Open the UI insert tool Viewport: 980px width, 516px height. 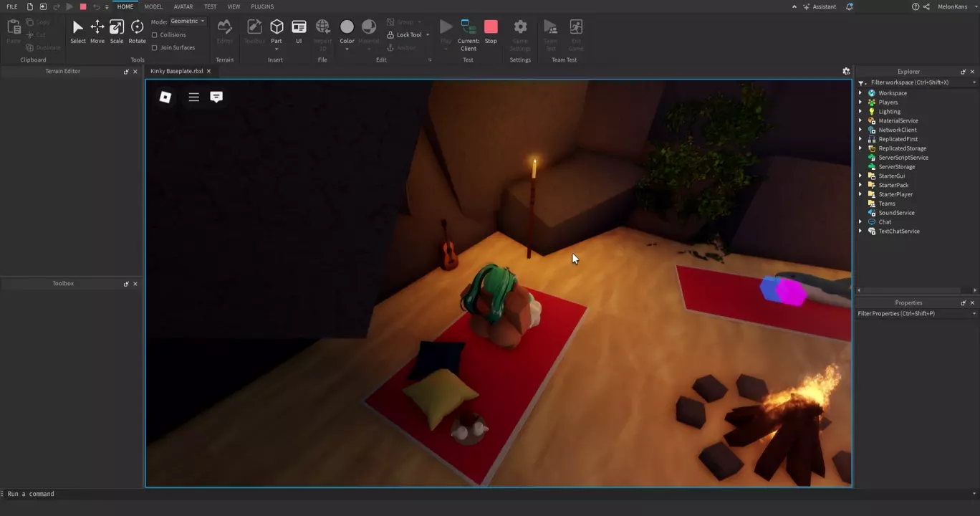(x=299, y=32)
